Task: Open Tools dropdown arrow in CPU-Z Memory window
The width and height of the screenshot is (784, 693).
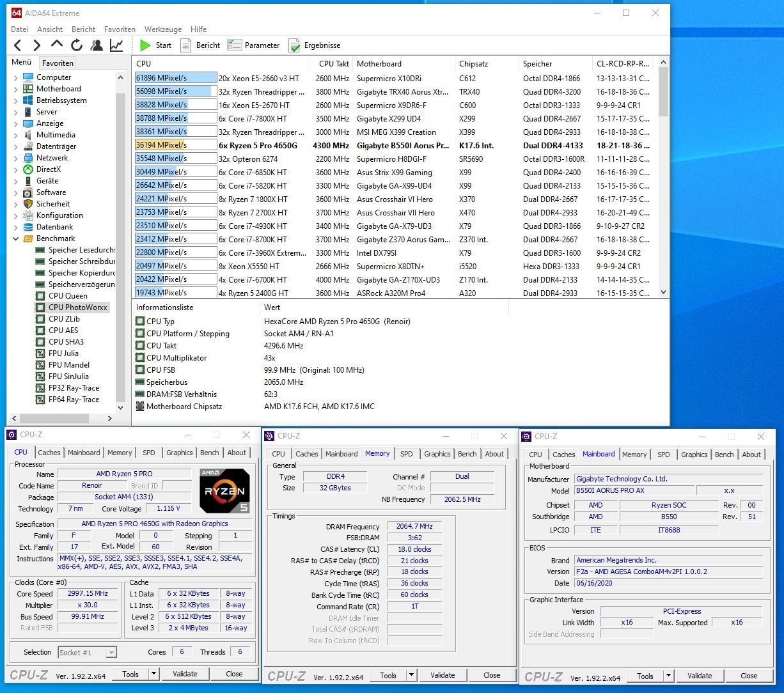Action: [411, 675]
